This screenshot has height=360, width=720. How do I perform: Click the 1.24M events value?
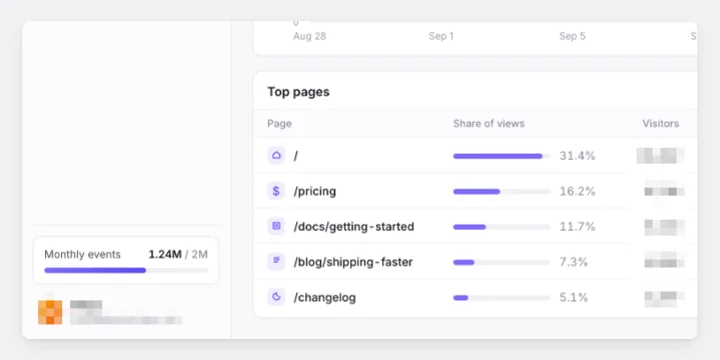click(165, 254)
